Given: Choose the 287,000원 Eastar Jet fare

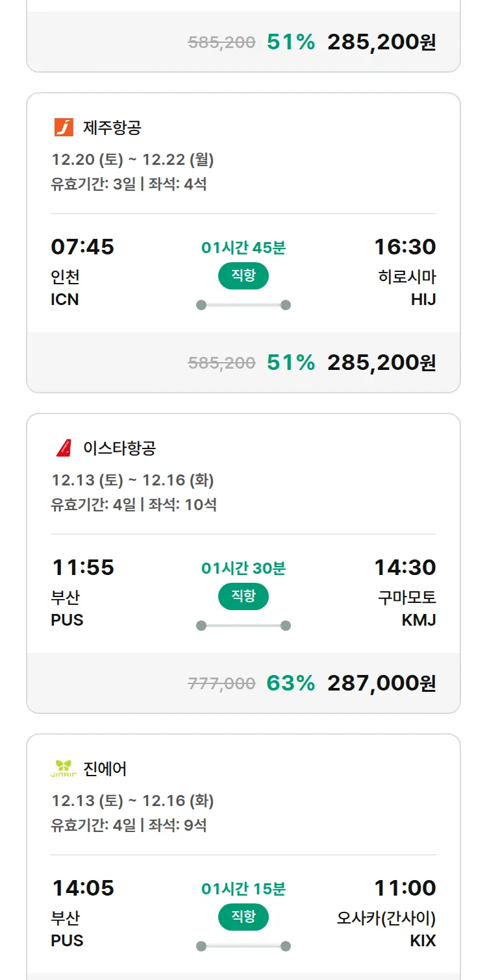Looking at the screenshot, I should coord(381,683).
